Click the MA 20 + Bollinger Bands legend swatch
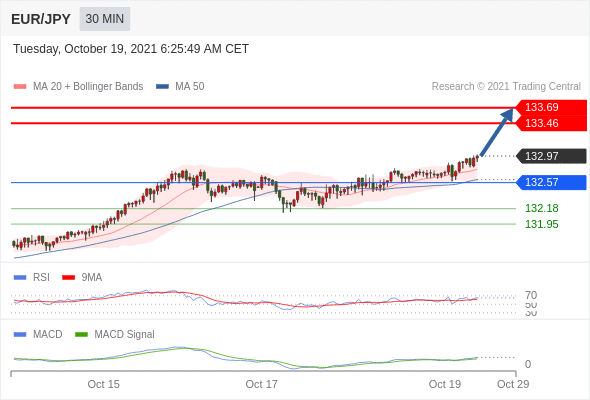The height and width of the screenshot is (400, 590). pos(20,87)
